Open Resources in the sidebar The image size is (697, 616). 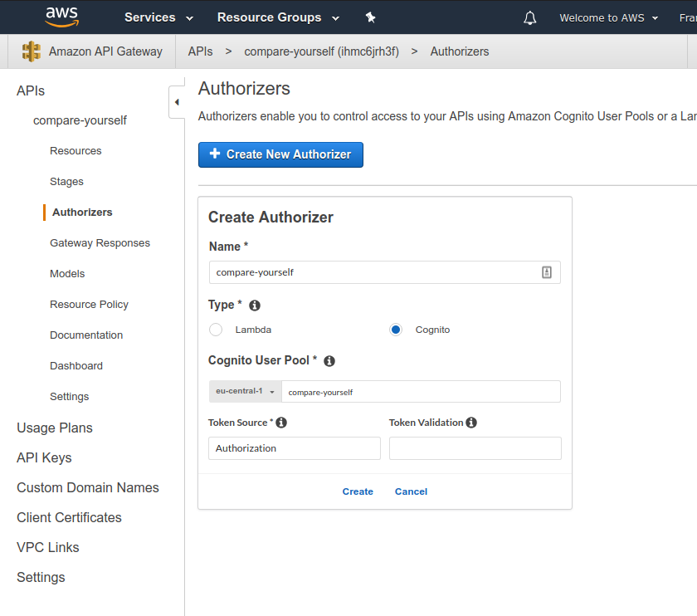click(x=76, y=151)
